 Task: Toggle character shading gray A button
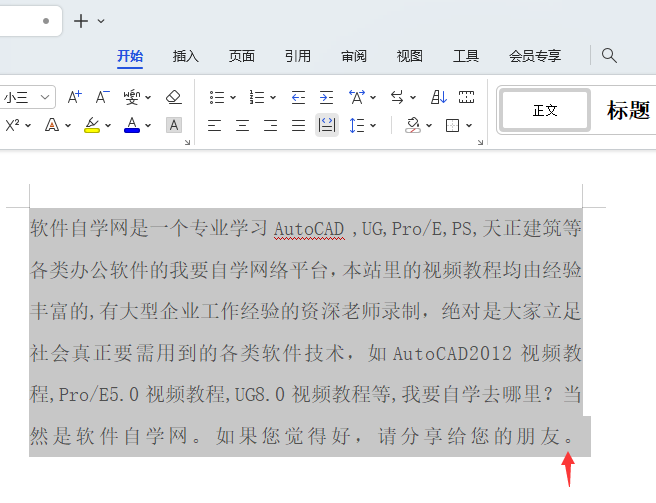[174, 125]
